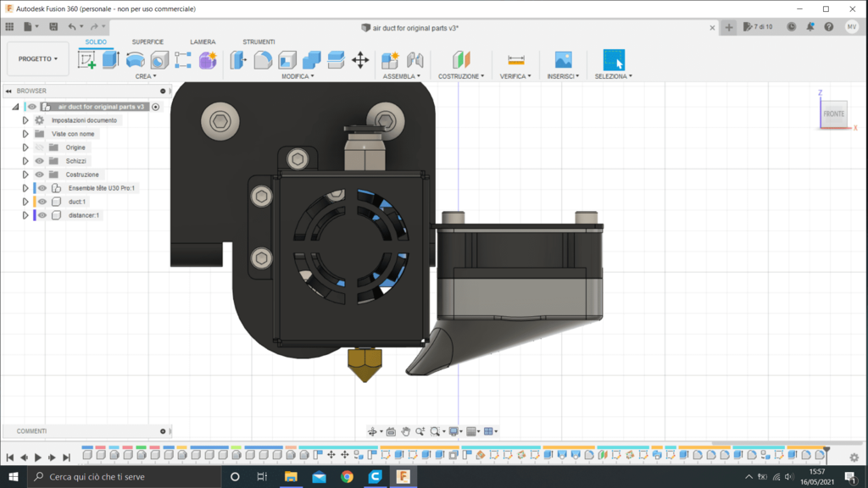The height and width of the screenshot is (488, 868).
Task: Select the Create Form purple icon
Action: click(208, 60)
